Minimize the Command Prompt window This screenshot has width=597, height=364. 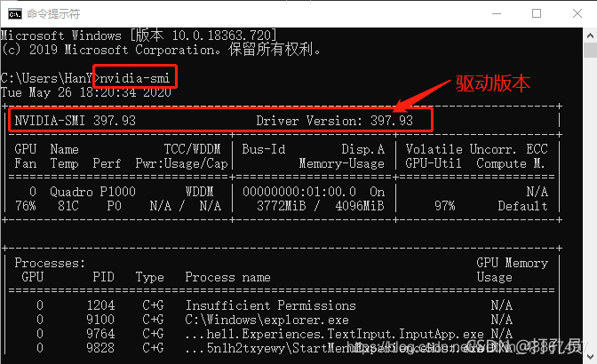tap(496, 13)
